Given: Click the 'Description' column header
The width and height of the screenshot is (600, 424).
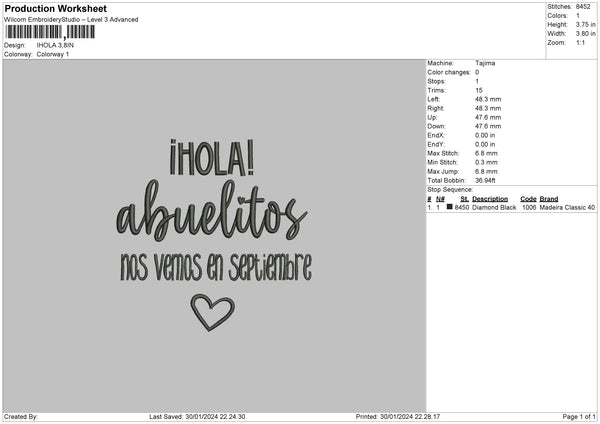Looking at the screenshot, I should coord(490,199).
